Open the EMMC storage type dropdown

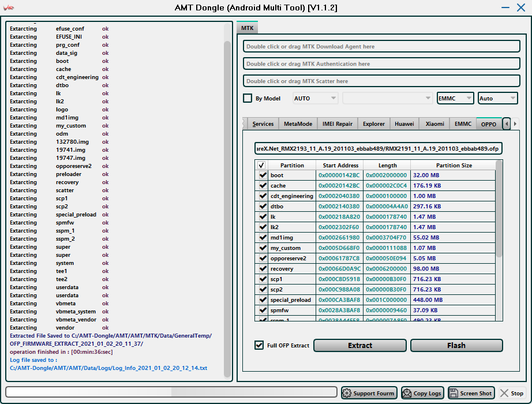pyautogui.click(x=455, y=99)
